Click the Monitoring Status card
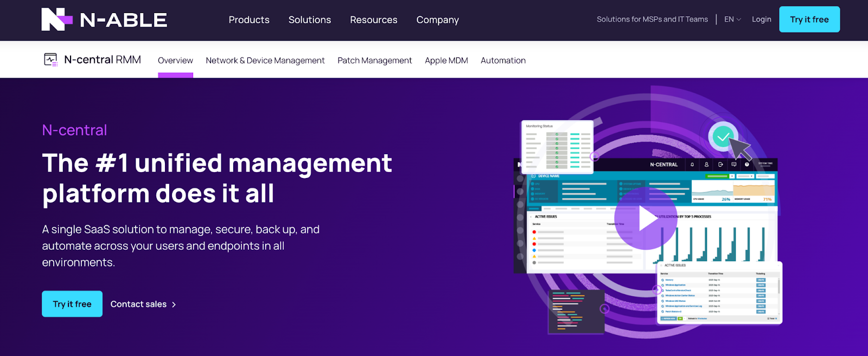 pyautogui.click(x=557, y=147)
